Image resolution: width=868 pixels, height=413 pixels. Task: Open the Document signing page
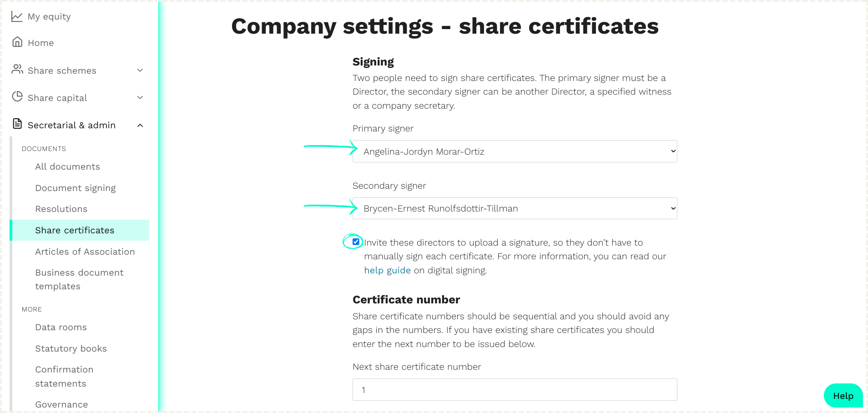pyautogui.click(x=75, y=187)
